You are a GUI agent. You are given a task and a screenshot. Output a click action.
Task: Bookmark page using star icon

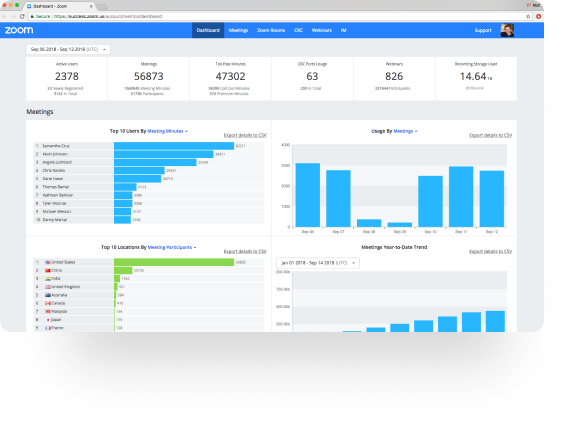528,16
